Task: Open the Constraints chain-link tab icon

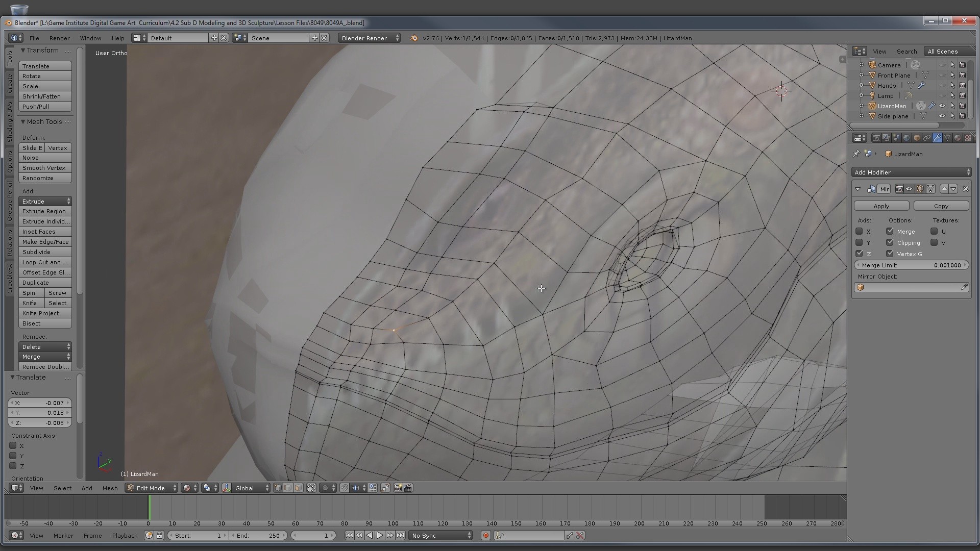Action: (927, 138)
